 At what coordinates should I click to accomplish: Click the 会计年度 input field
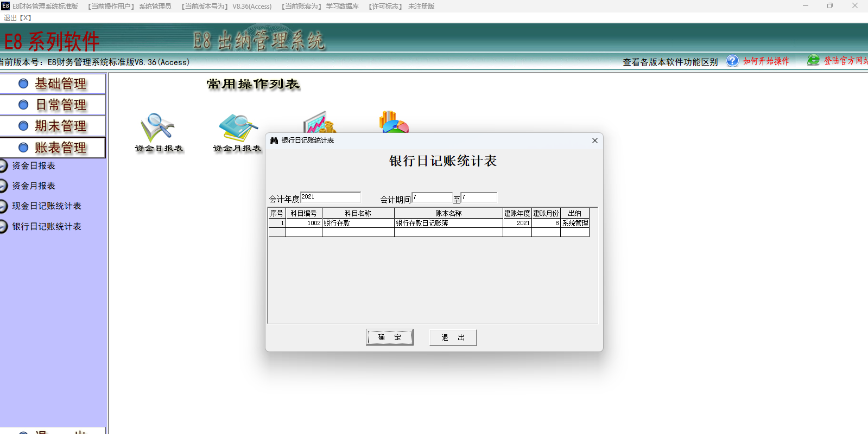coord(330,197)
